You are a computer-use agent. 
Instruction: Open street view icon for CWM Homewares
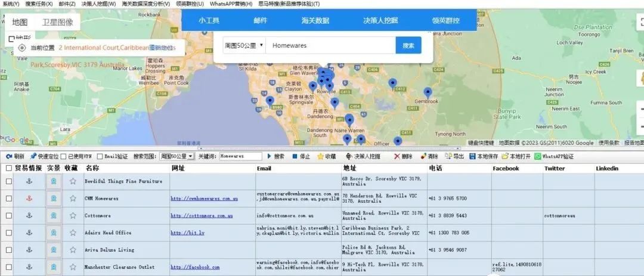54,199
